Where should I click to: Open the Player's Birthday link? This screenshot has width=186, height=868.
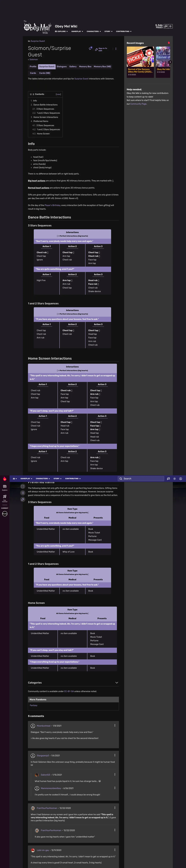(52, 205)
